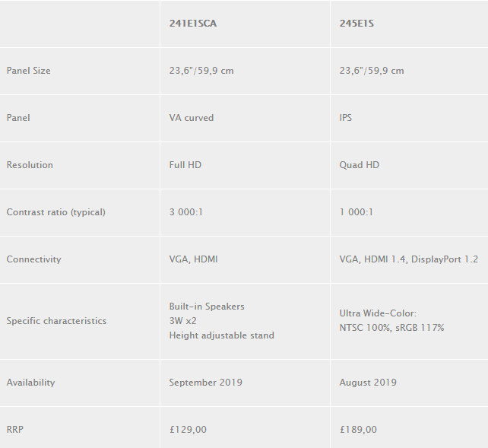Image resolution: width=488 pixels, height=448 pixels.
Task: Select the Panel Size row label
Action: click(28, 71)
